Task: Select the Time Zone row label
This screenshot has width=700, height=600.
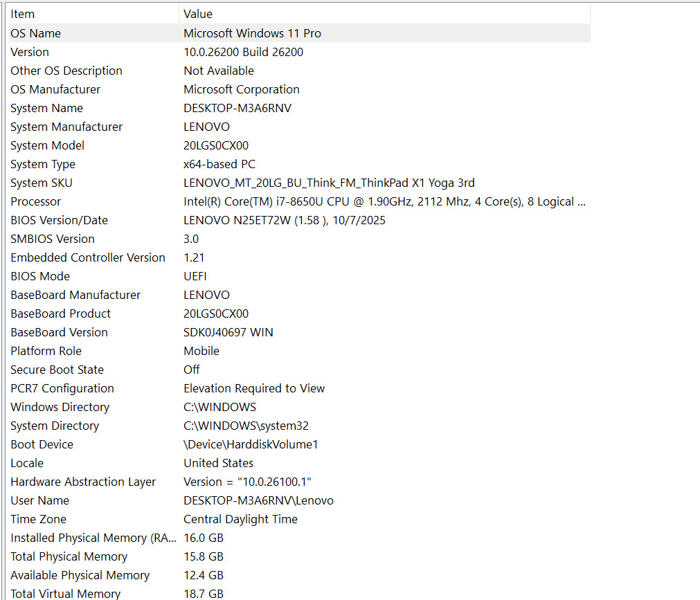Action: click(x=38, y=520)
